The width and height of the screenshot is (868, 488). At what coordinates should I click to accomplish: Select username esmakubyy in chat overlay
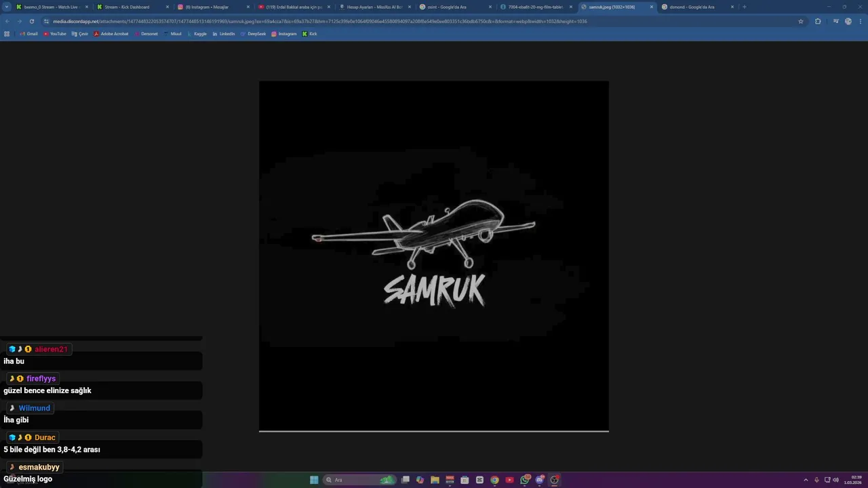[x=39, y=467]
